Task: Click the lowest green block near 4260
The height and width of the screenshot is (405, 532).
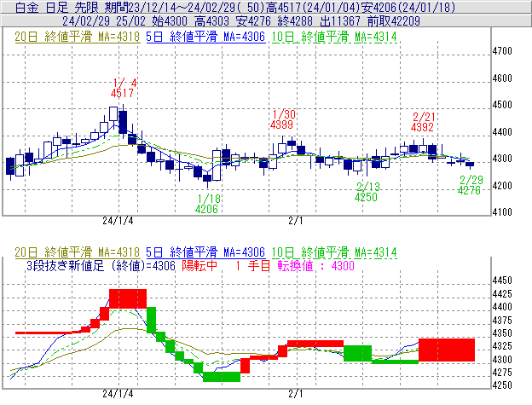Action: [x=222, y=377]
